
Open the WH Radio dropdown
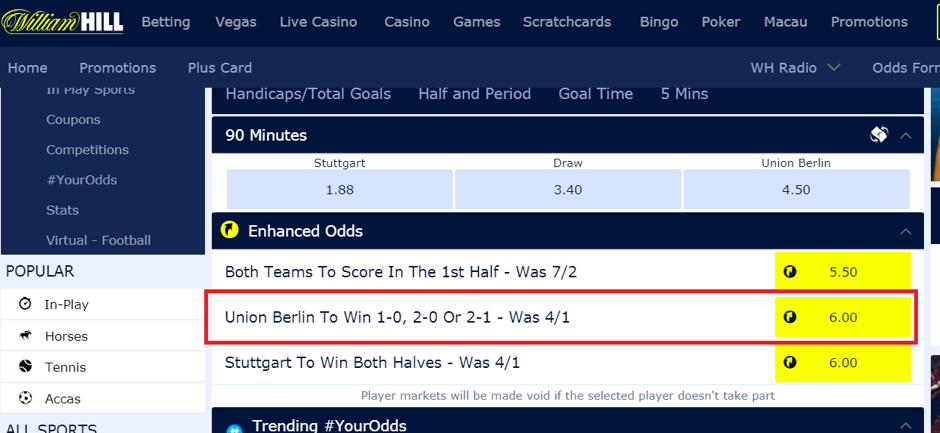pos(796,68)
